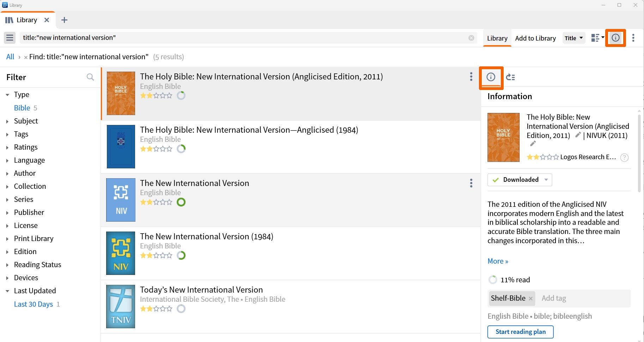The image size is (644, 342).
Task: Click the Start reading plan button
Action: click(x=521, y=332)
